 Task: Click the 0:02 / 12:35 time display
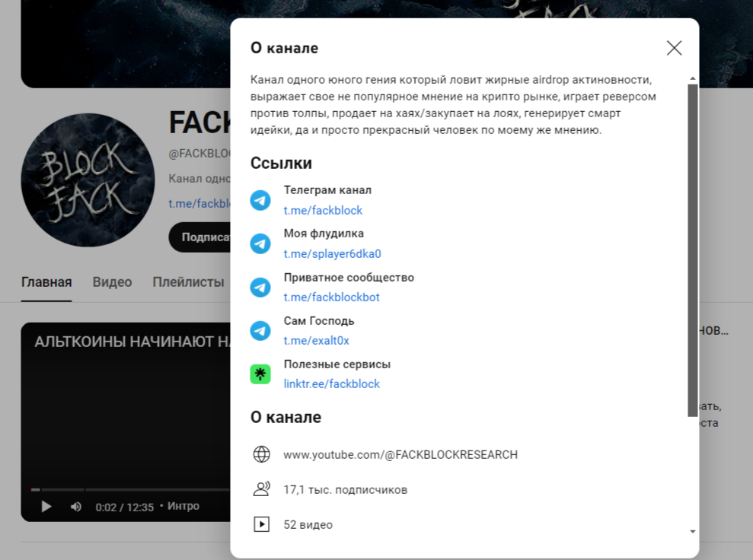124,508
